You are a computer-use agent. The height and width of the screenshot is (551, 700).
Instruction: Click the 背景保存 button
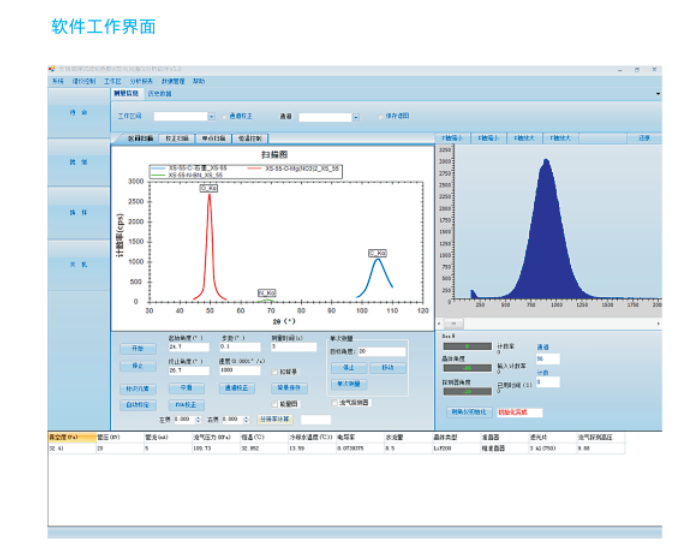[x=289, y=388]
